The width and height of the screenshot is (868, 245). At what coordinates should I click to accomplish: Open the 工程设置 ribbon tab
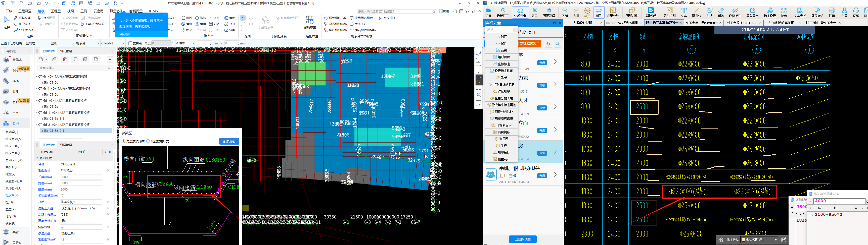(25, 11)
